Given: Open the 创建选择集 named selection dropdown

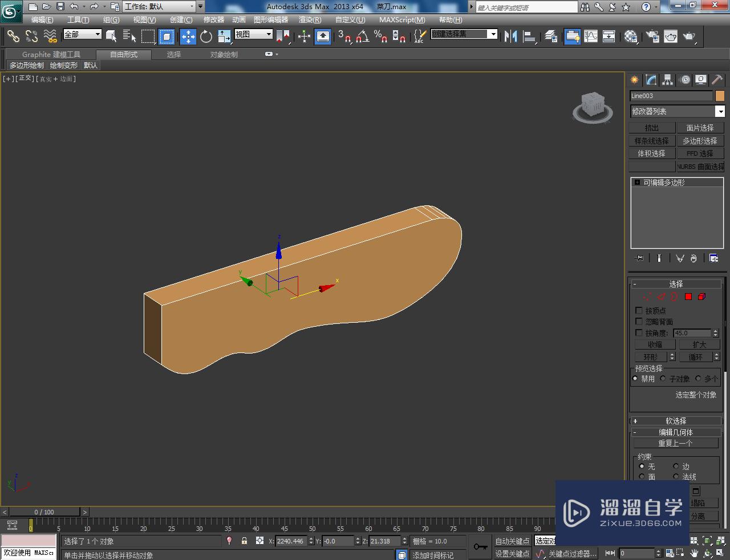Looking at the screenshot, I should point(464,34).
